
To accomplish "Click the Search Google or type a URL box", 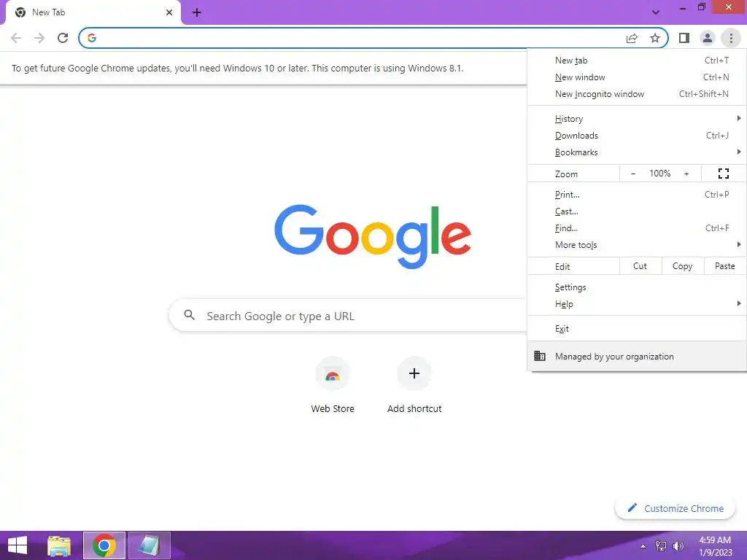I will pyautogui.click(x=348, y=315).
